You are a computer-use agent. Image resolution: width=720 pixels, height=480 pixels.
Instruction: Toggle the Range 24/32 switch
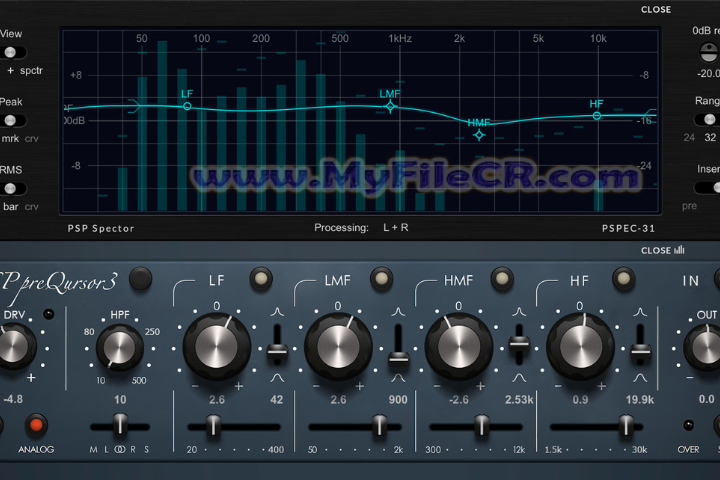(707, 119)
